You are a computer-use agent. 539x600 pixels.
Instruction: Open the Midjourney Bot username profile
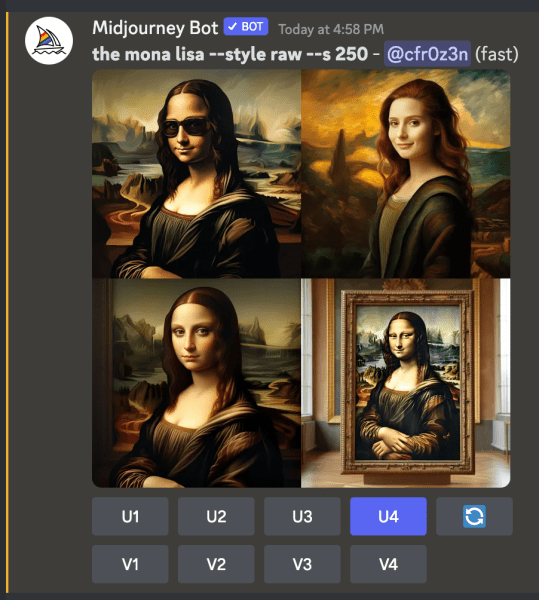[x=155, y=28]
